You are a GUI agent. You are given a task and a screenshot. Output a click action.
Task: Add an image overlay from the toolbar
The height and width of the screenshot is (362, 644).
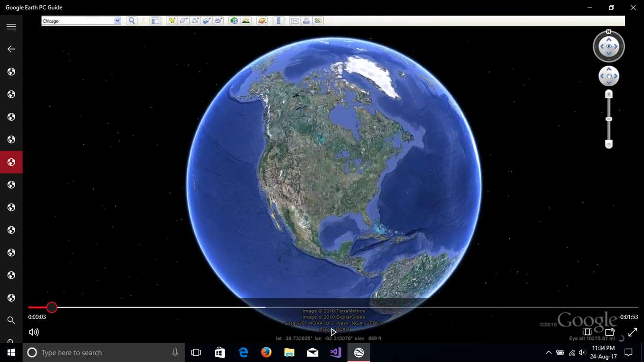coord(207,21)
